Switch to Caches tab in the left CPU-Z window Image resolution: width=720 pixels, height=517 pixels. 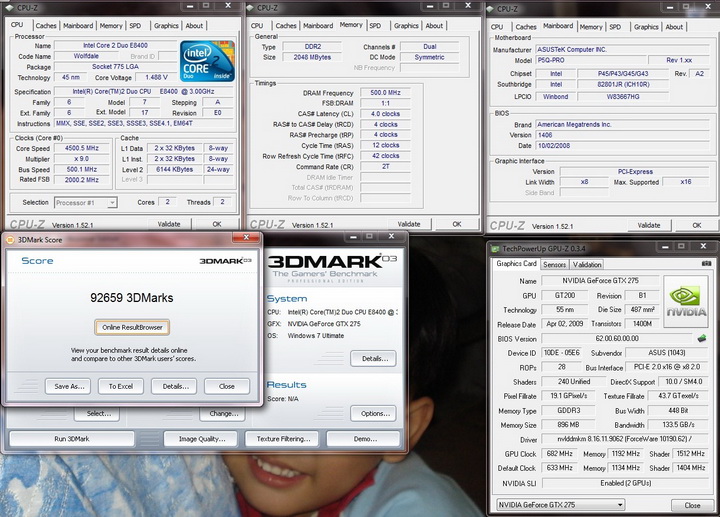click(46, 26)
